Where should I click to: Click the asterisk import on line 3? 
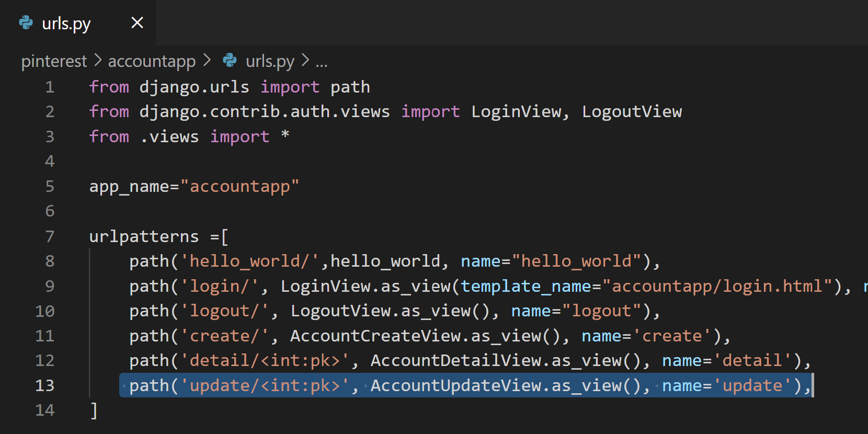tap(285, 135)
